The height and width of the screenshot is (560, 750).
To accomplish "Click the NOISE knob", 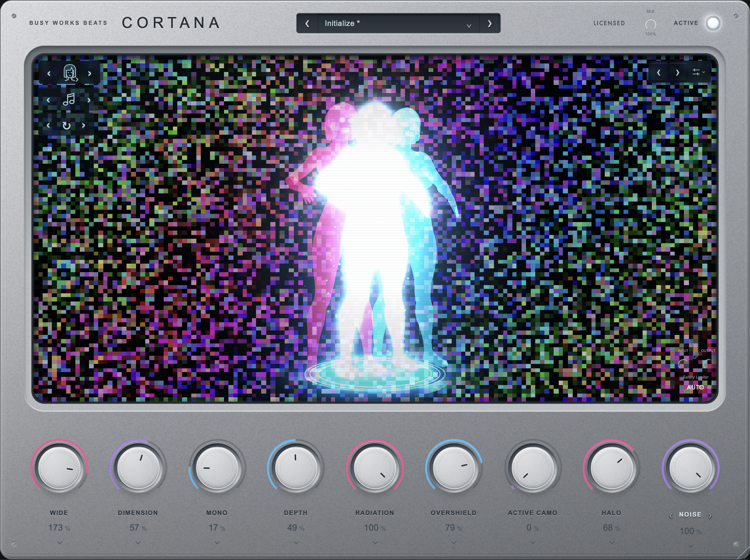I will pos(691,468).
